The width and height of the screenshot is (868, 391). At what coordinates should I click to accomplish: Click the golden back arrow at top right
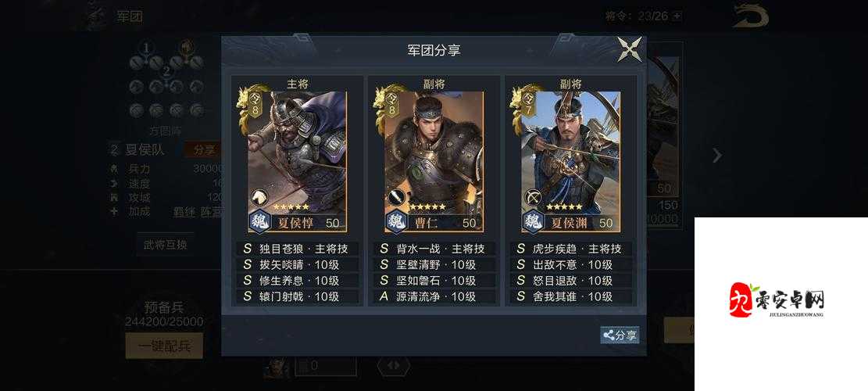tap(750, 16)
